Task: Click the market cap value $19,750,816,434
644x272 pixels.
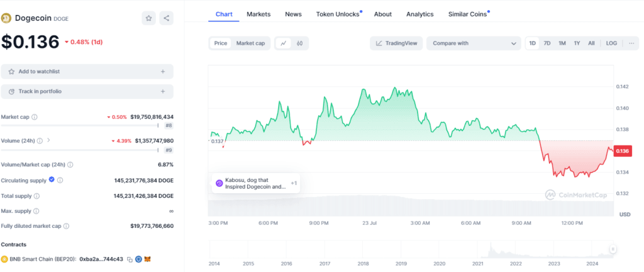Action: click(152, 117)
